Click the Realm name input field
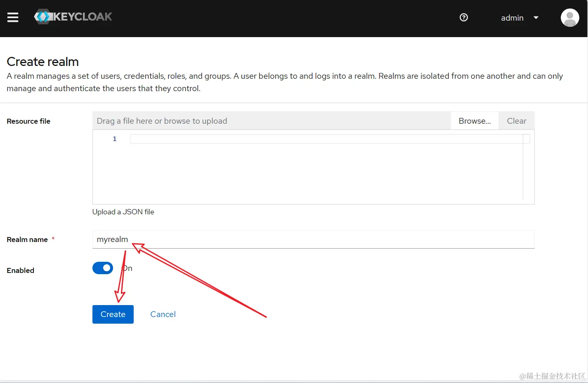Image resolution: width=588 pixels, height=383 pixels. 314,240
